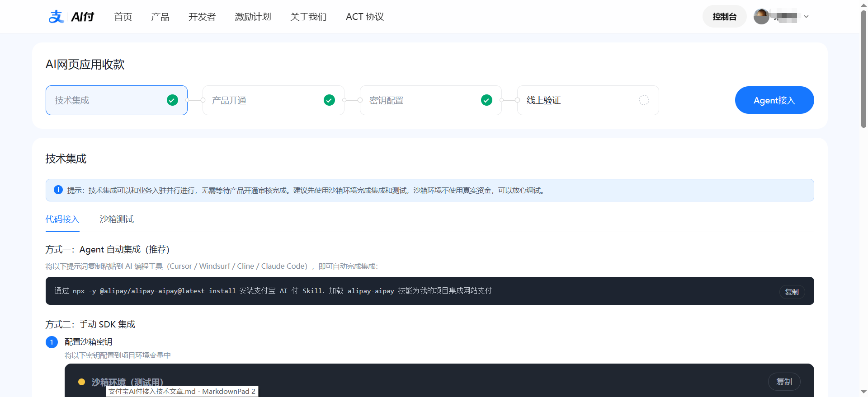Click the Alipay AI付 logo

click(71, 17)
